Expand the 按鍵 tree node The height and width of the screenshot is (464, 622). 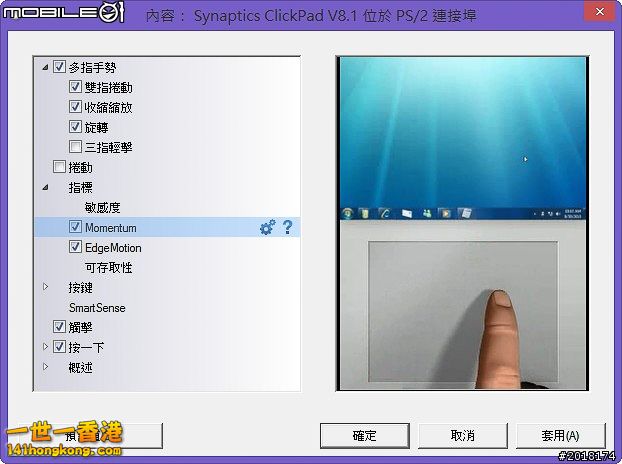(45, 287)
